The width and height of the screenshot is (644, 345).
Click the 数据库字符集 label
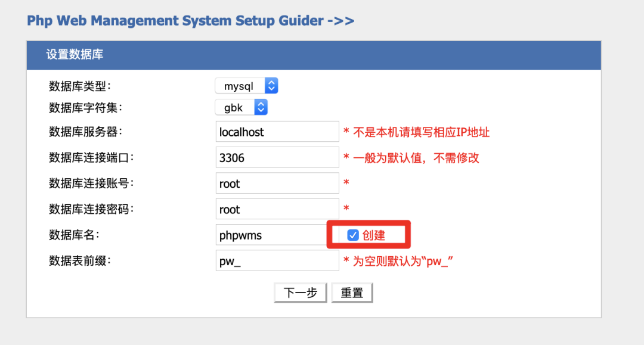85,108
